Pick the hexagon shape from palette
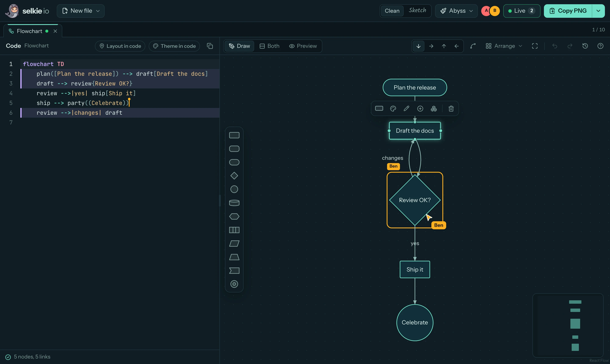Viewport: 610px width, 364px height. point(234,216)
